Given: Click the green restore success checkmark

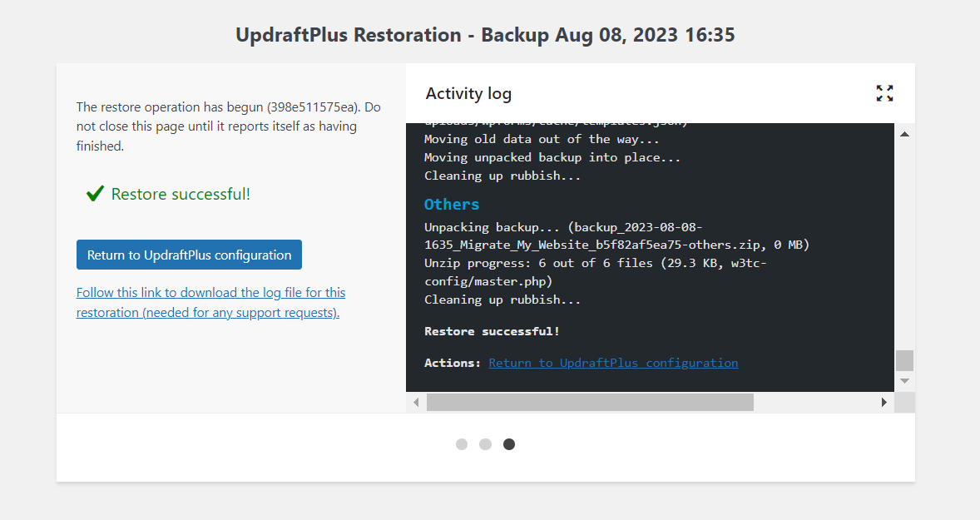Looking at the screenshot, I should coord(94,194).
